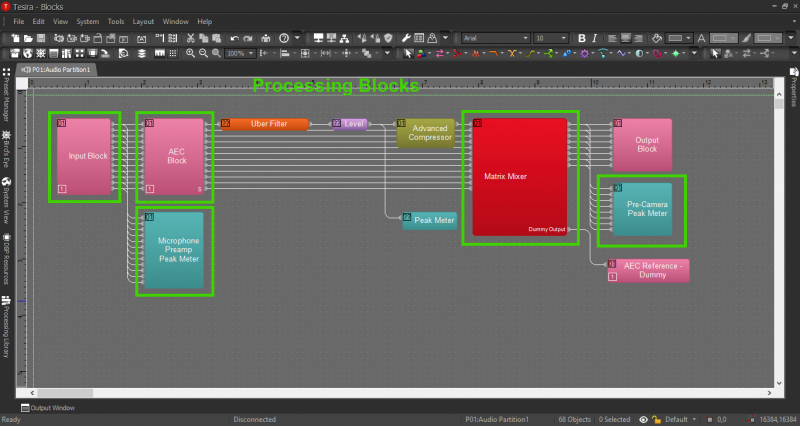Screen dimensions: 800x426
Task: Toggle the ruler display icon
Action: tap(160, 53)
